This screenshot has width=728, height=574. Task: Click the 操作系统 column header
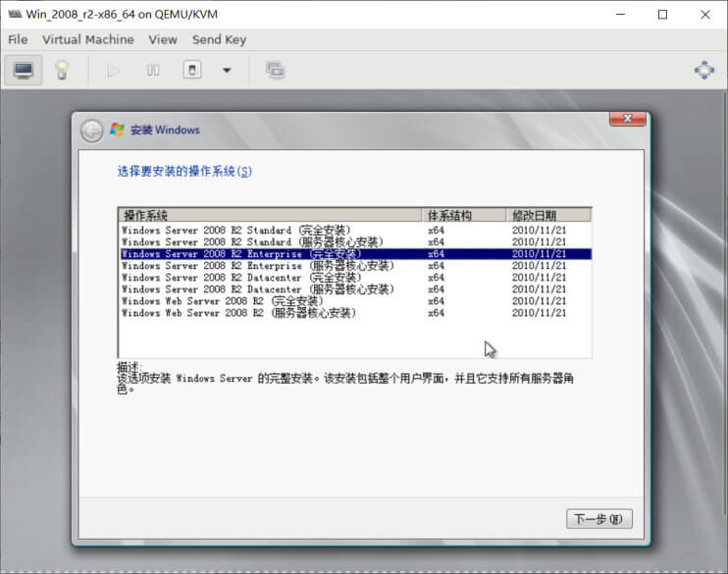(x=270, y=216)
